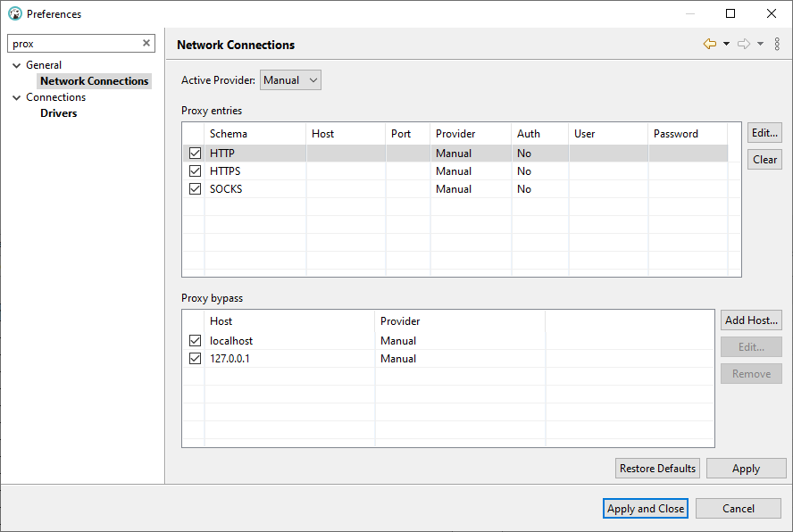Disable the SOCKS proxy entry checkbox
793x532 pixels.
pos(195,188)
